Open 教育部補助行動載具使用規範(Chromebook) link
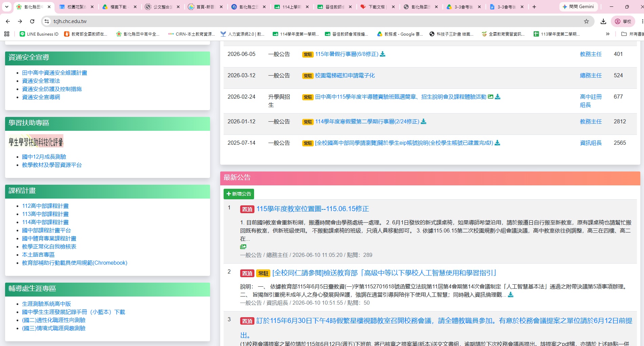Screen dimensions: 644x346 (x=75, y=263)
